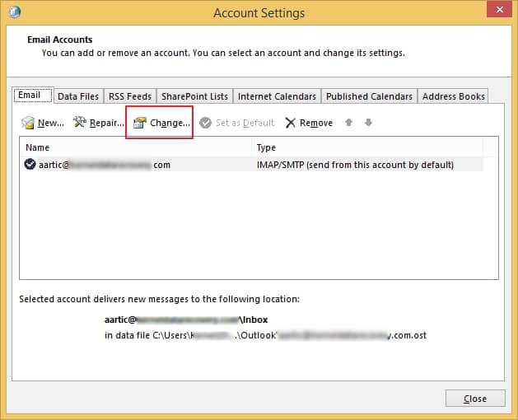Click the Remove X icon
This screenshot has width=518, height=420.
pos(290,123)
